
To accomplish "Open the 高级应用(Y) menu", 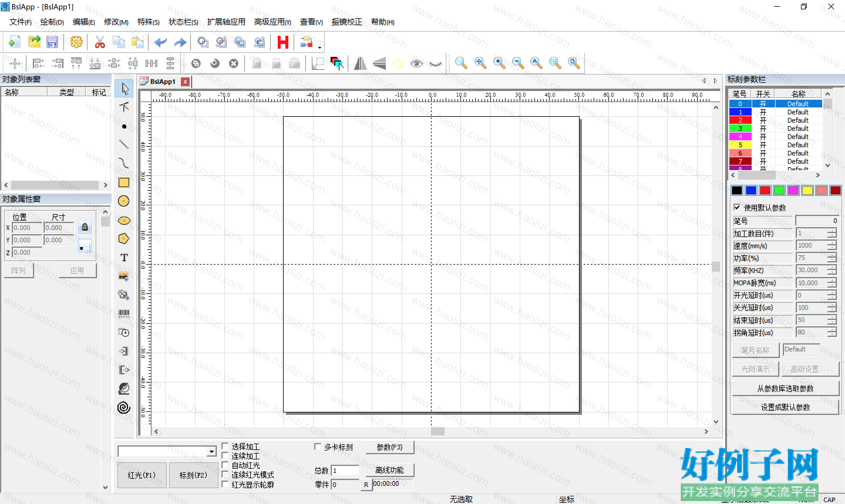I will tap(272, 22).
